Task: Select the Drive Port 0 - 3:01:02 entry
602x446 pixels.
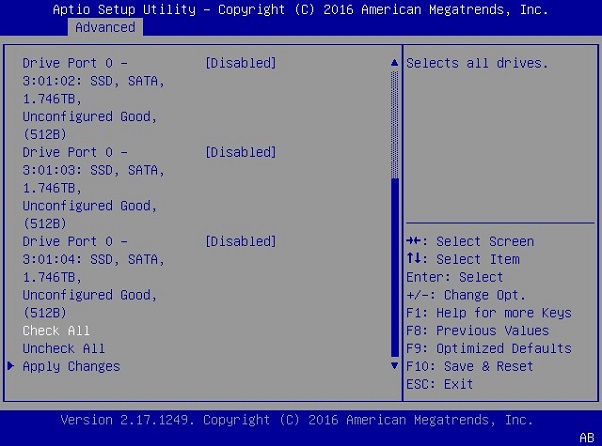Action: [x=75, y=63]
